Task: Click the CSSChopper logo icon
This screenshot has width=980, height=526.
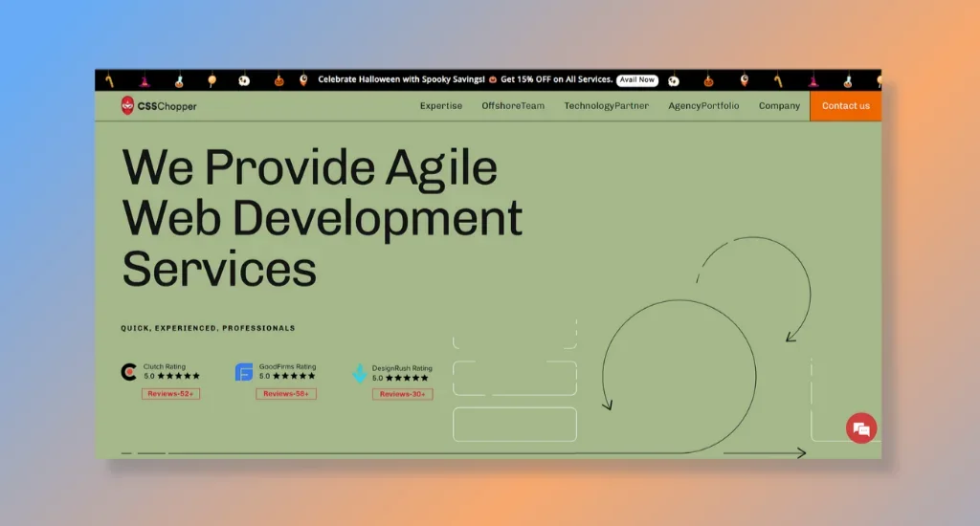Action: pyautogui.click(x=127, y=106)
